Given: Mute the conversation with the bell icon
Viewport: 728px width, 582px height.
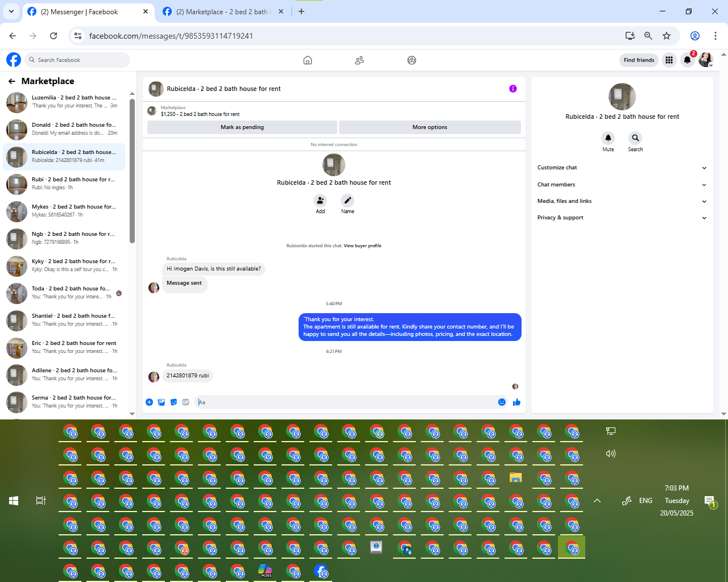Looking at the screenshot, I should [x=608, y=138].
